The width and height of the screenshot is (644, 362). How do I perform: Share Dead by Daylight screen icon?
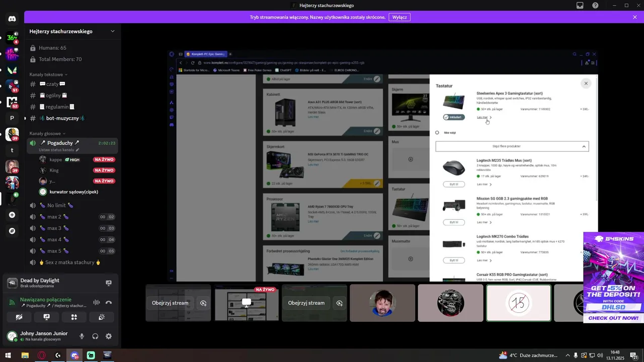109,283
